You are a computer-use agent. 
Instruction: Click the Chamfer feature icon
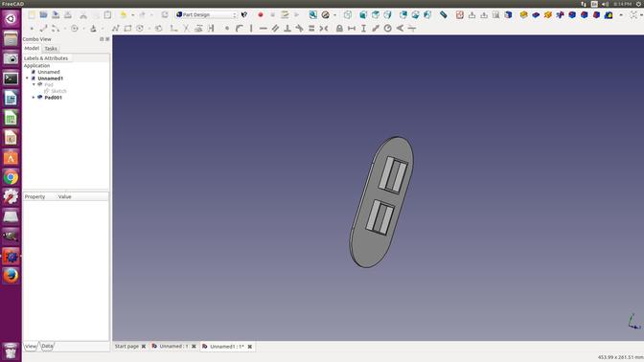click(x=584, y=14)
